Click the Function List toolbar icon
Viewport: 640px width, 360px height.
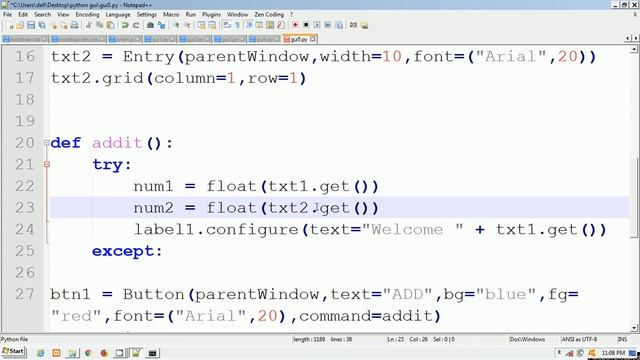(280, 25)
